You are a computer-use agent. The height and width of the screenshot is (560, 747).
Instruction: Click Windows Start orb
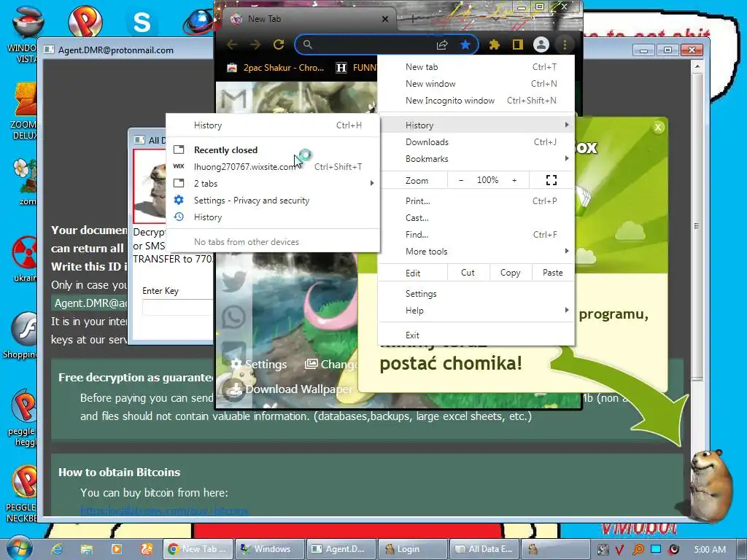click(x=19, y=548)
